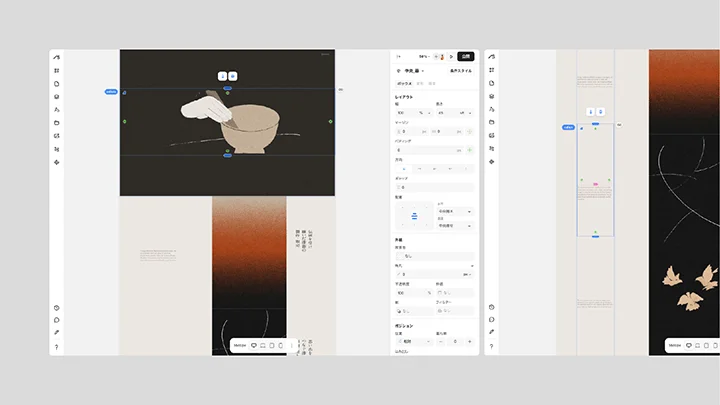
Task: Open the Pages icon in right window sidebar
Action: click(x=491, y=84)
